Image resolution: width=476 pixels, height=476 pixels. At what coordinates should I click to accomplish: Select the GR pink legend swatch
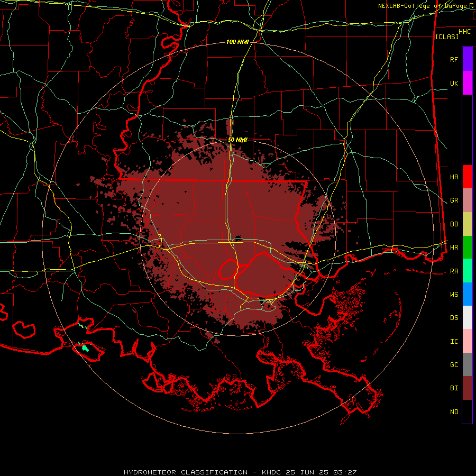pyautogui.click(x=467, y=200)
